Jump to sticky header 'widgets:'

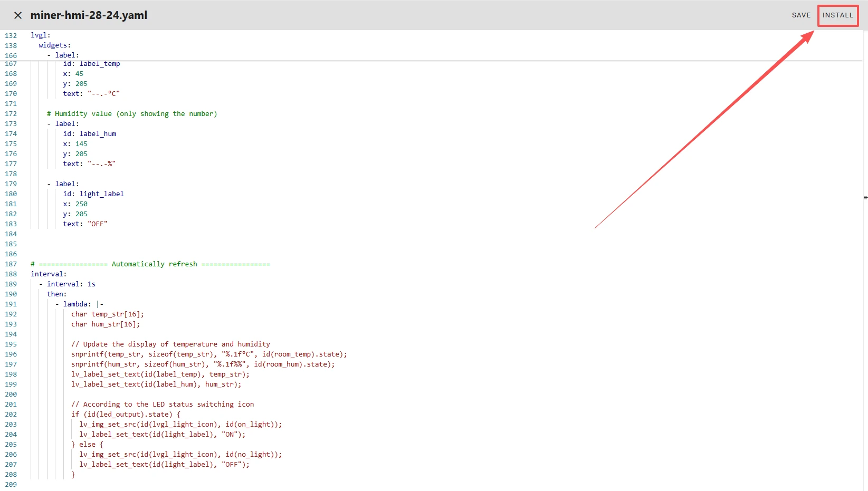point(54,45)
